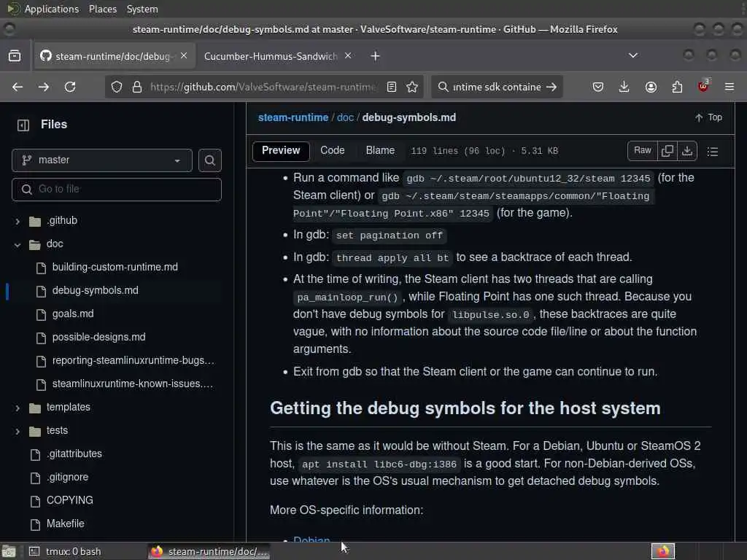The width and height of the screenshot is (747, 560).
Task: Open steam-runtime breadcrumb link
Action: coord(293,117)
